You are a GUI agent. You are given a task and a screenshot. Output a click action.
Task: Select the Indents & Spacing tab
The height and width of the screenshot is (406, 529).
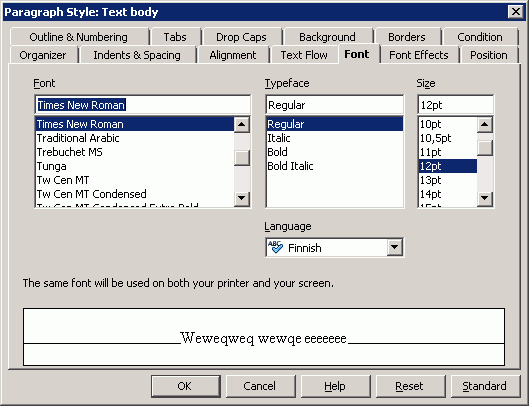coord(137,55)
